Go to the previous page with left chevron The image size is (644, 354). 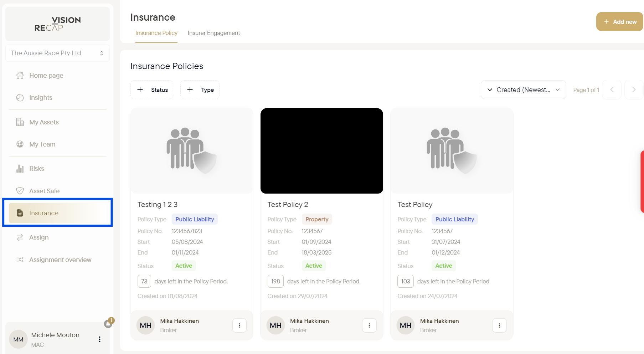[x=612, y=90]
